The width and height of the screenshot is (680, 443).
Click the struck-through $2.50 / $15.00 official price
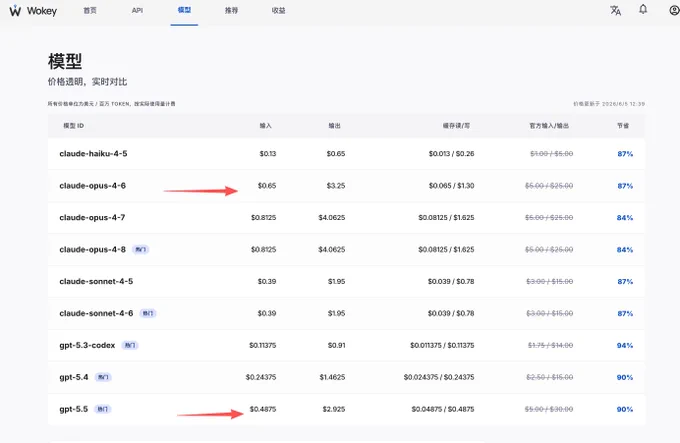tap(550, 377)
